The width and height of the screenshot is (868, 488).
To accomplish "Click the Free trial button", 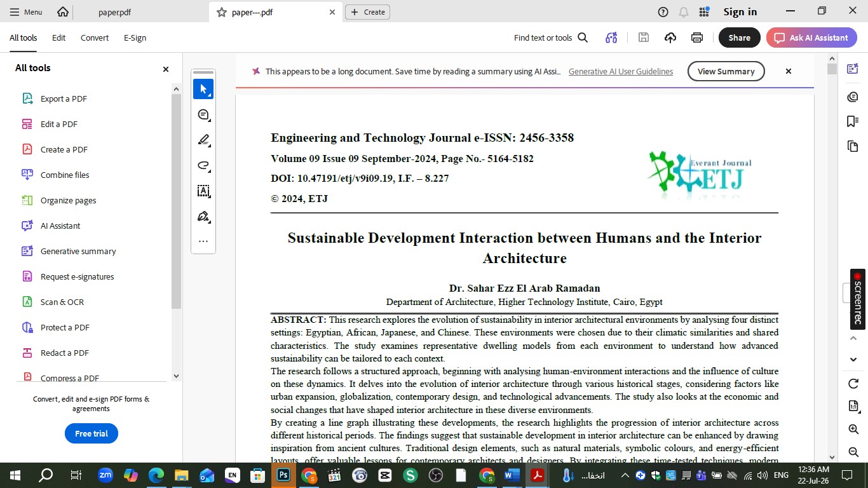I will [x=92, y=433].
